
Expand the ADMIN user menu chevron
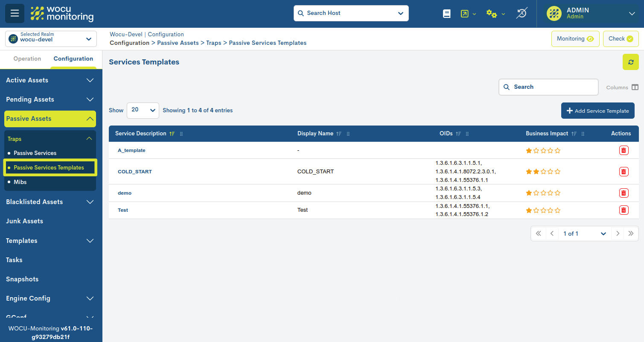point(632,14)
